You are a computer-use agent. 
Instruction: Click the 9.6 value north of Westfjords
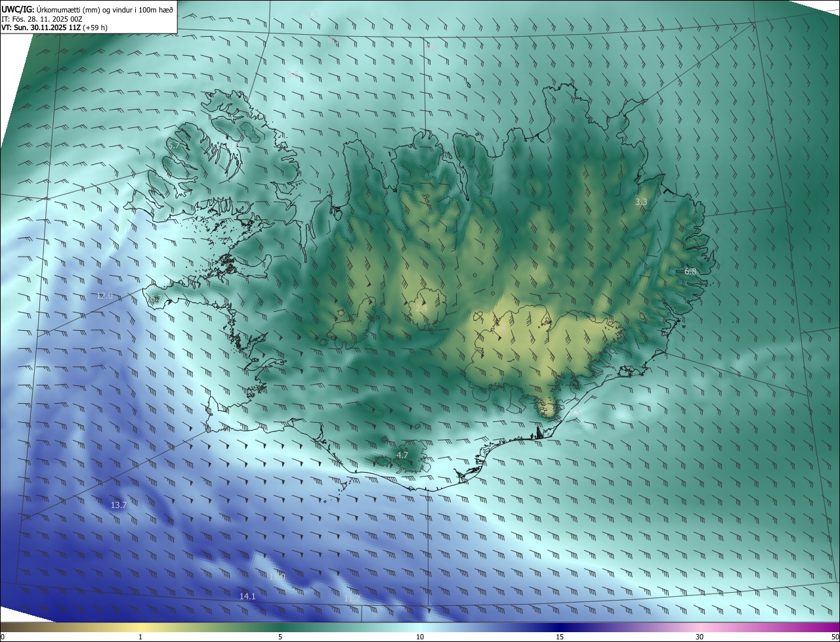(293, 74)
